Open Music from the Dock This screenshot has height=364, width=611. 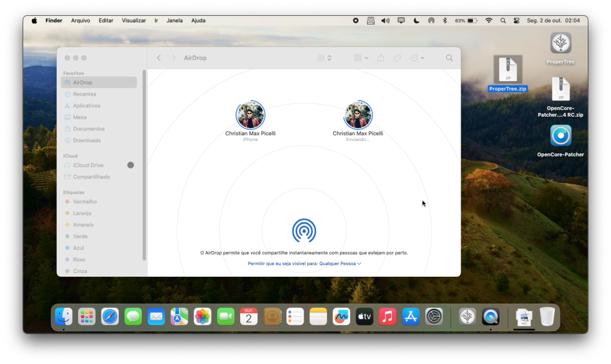click(x=387, y=316)
